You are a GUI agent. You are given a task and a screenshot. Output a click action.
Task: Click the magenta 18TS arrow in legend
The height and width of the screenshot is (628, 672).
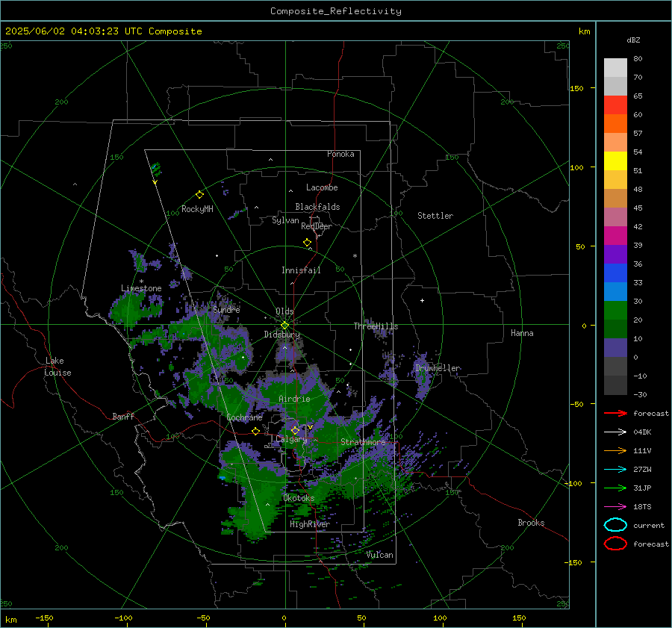[x=615, y=507]
